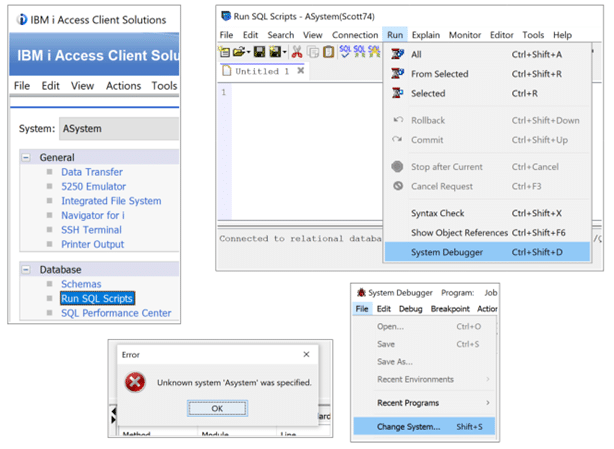Open the Explain menu in Run SQL Scripts
The width and height of the screenshot is (614, 449).
pyautogui.click(x=425, y=34)
